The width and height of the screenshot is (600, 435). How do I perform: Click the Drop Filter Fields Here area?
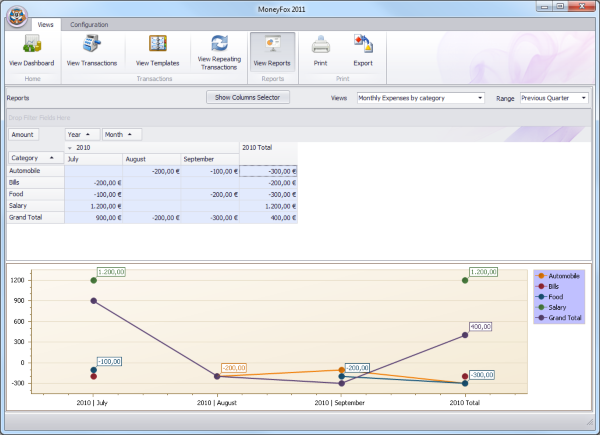[x=298, y=117]
